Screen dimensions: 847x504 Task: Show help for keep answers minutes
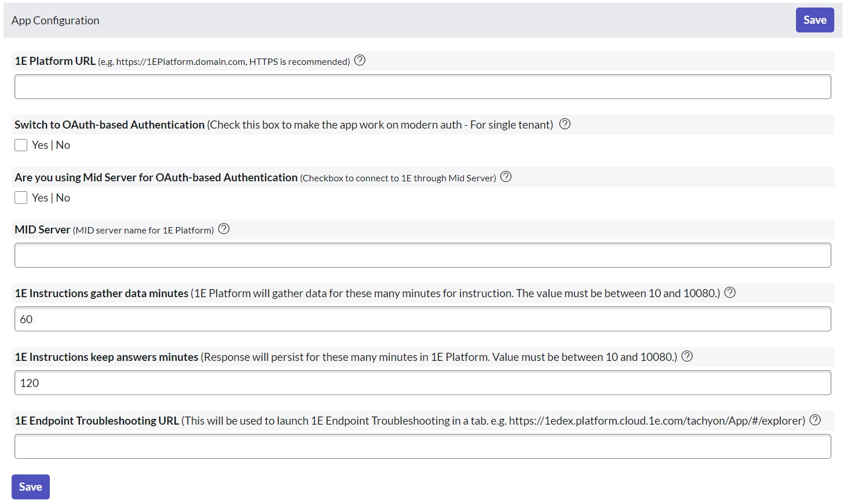687,356
